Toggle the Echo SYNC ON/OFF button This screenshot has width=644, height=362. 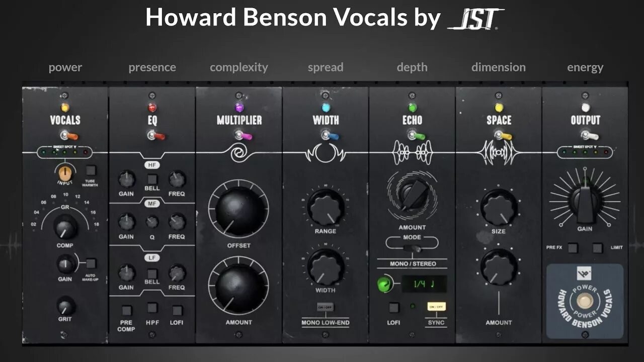pyautogui.click(x=436, y=307)
